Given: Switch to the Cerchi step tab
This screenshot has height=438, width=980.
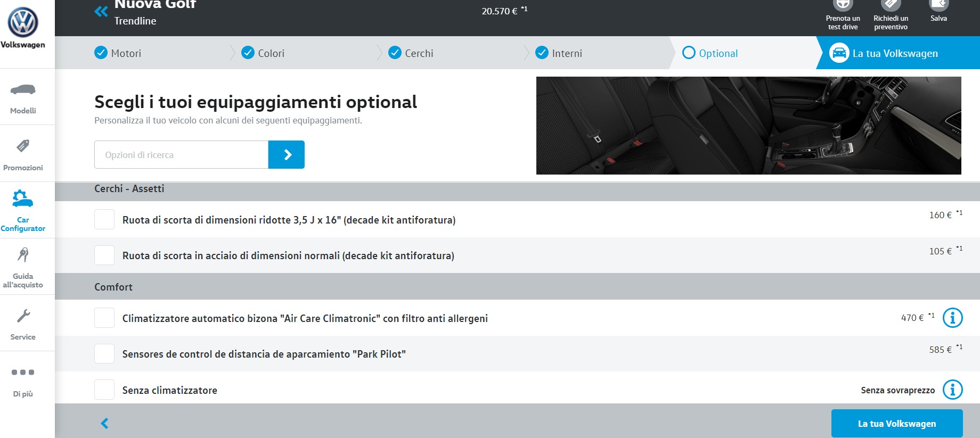Looking at the screenshot, I should click(411, 53).
